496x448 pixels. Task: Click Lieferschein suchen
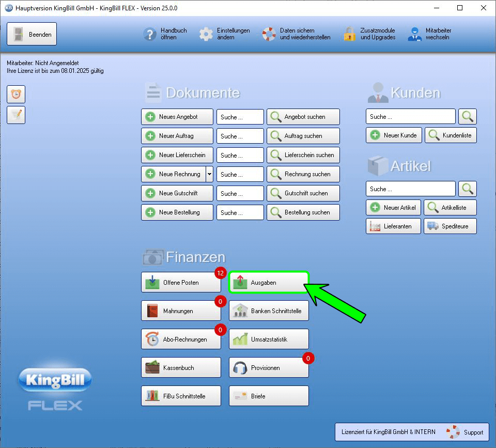303,155
